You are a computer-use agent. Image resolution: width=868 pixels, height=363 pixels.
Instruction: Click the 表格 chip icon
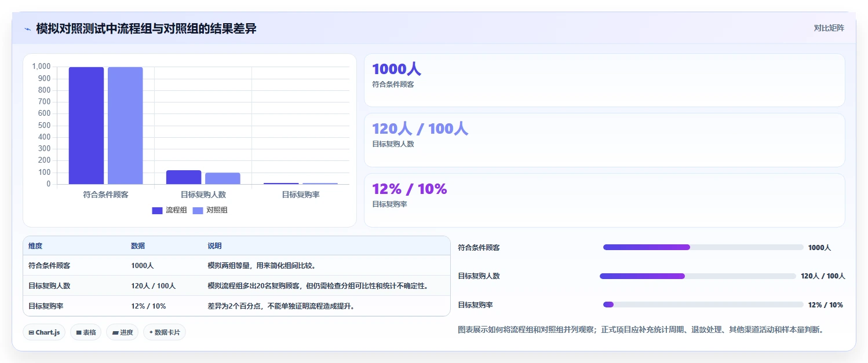[79, 332]
